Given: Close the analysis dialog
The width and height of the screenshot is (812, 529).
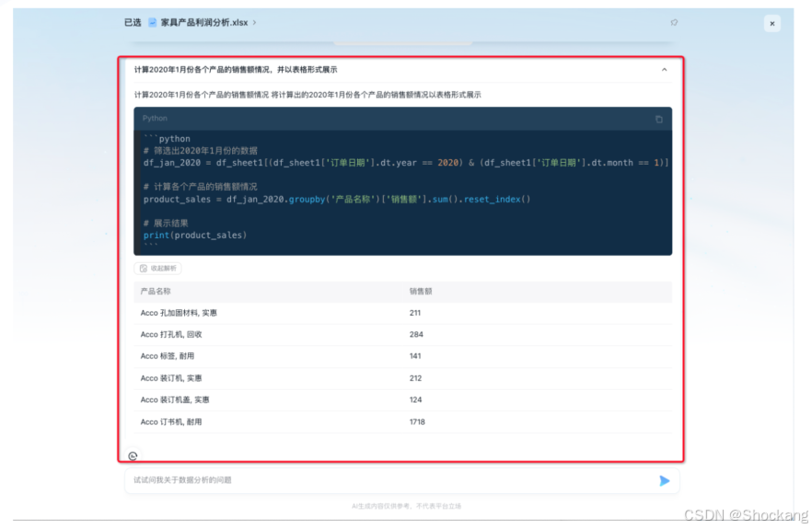Looking at the screenshot, I should click(x=771, y=23).
